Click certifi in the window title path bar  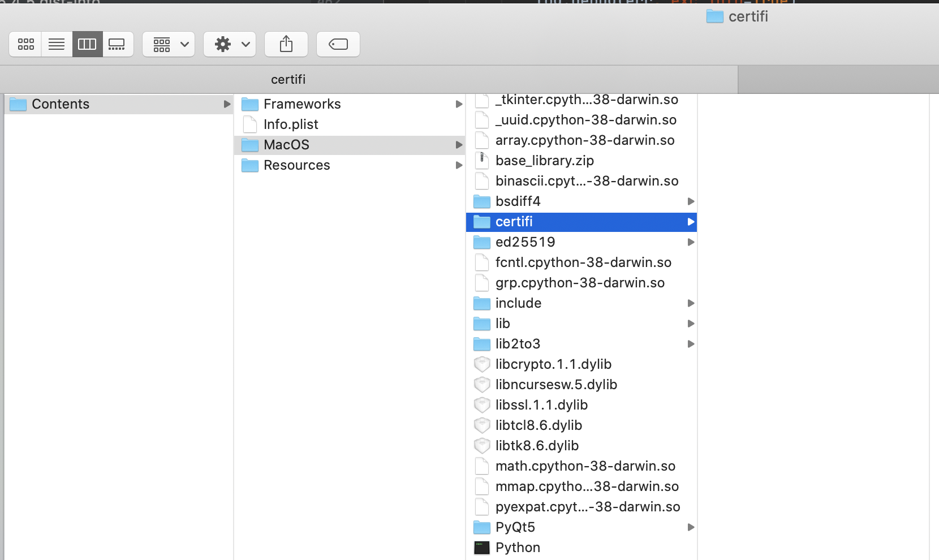747,16
